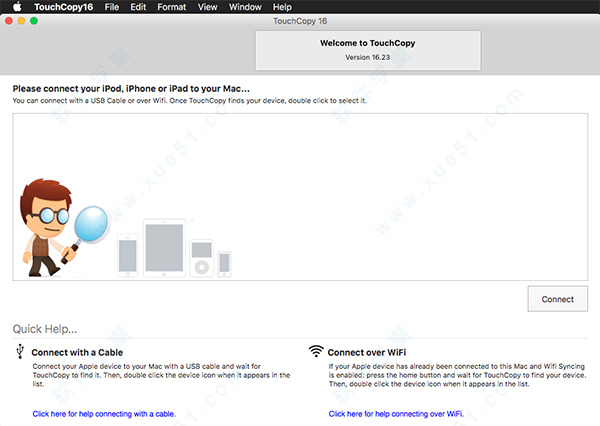The width and height of the screenshot is (600, 426).
Task: Open the Help menu
Action: click(x=282, y=7)
